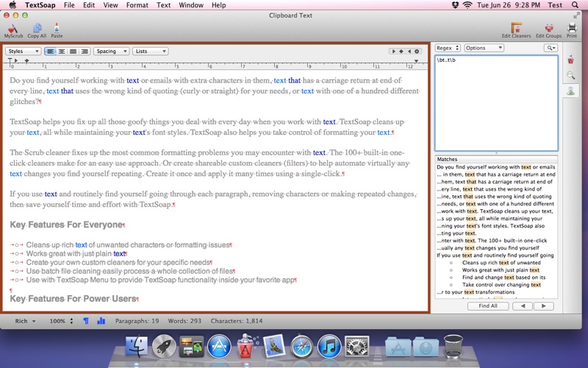
Task: Click the Wi-Fi status menu bar icon
Action: pyautogui.click(x=467, y=5)
